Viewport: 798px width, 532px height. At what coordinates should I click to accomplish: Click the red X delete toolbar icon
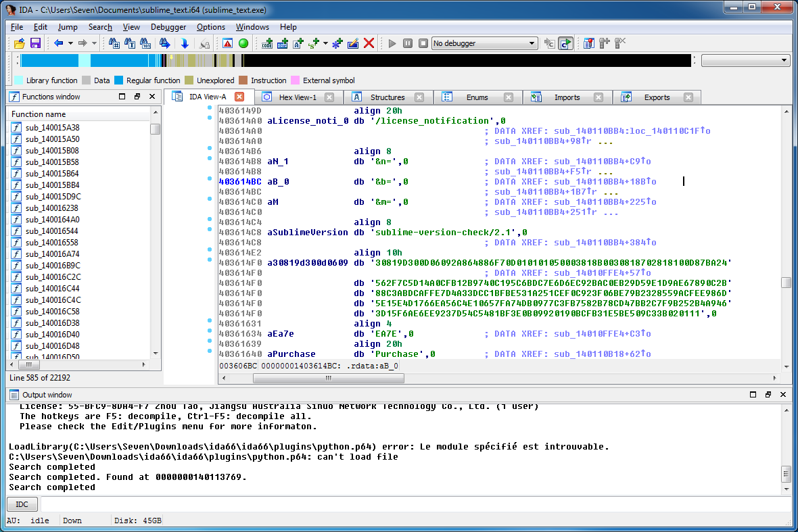point(369,43)
